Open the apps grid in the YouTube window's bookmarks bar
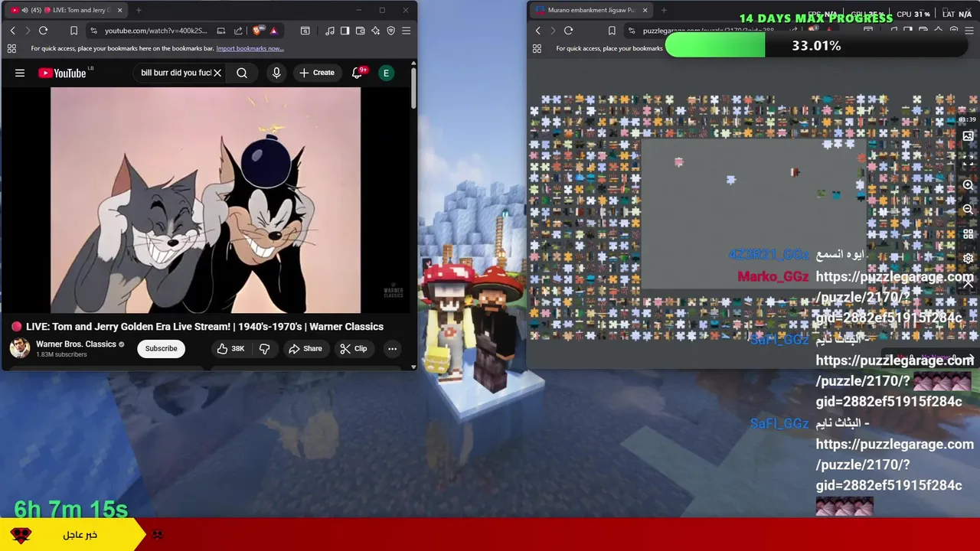This screenshot has height=551, width=980. [x=11, y=48]
